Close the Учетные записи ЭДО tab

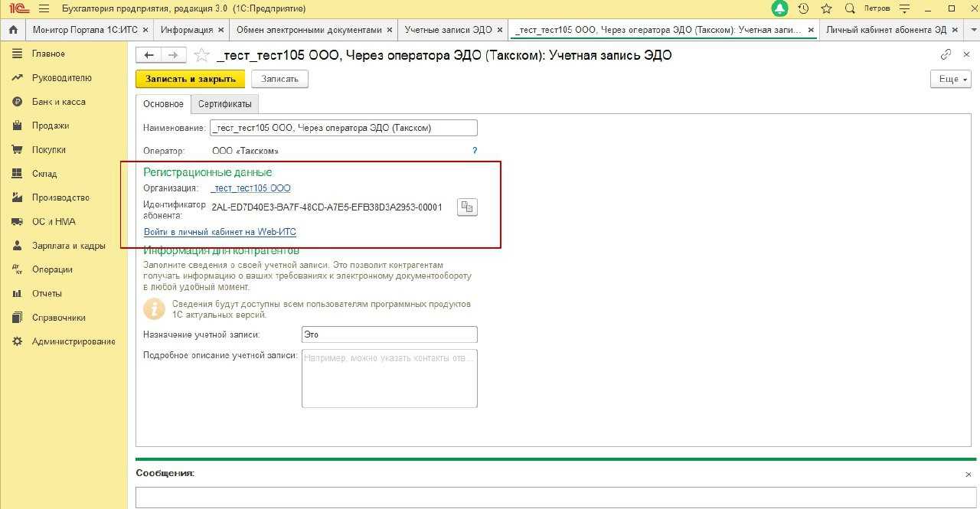pyautogui.click(x=500, y=30)
